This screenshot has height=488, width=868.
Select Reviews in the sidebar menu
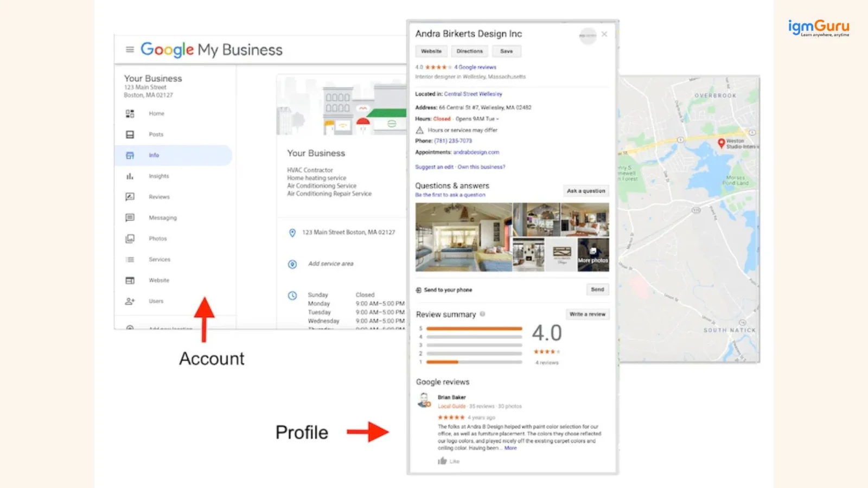tap(159, 197)
